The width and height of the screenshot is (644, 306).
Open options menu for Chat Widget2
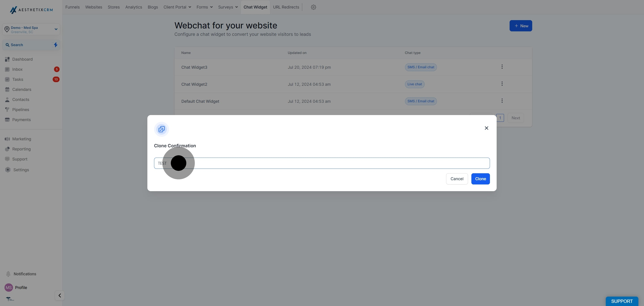tap(502, 83)
